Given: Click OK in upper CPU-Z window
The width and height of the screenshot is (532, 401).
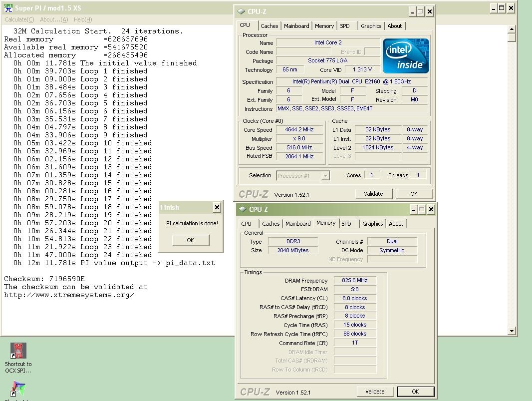Looking at the screenshot, I should pos(414,194).
